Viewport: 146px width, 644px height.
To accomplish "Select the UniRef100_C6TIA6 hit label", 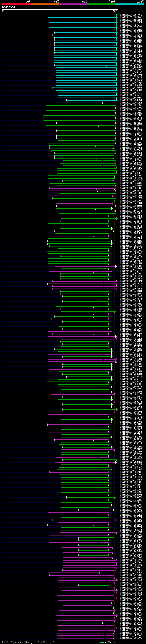I will tap(131, 17).
